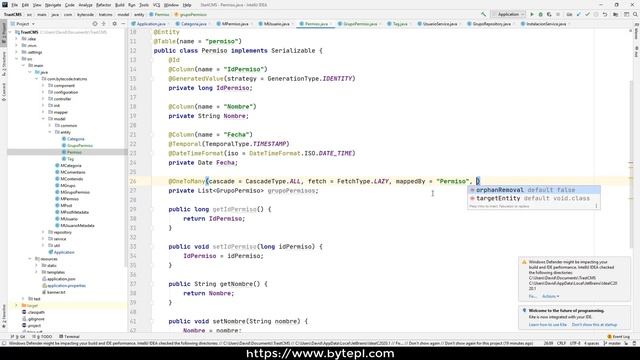
Task: Click the Build project hammer icon
Action: click(x=484, y=14)
